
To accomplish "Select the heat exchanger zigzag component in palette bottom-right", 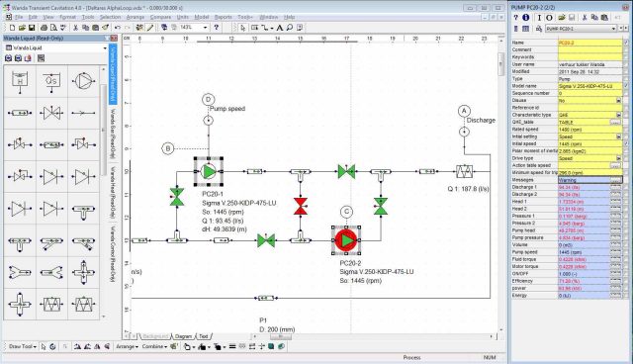I will tap(83, 304).
